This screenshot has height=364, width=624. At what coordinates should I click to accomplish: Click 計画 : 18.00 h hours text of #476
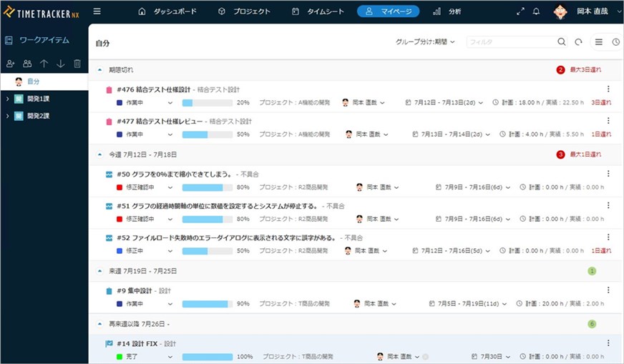(x=520, y=103)
